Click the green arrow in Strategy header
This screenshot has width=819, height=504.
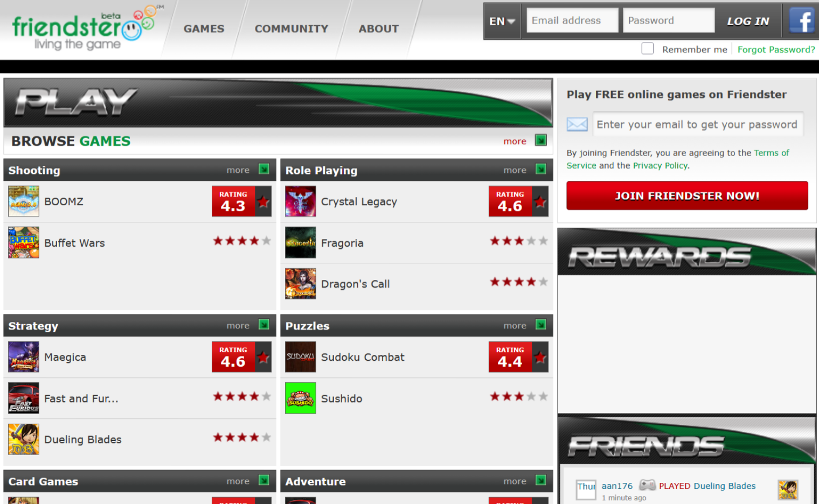coord(264,325)
